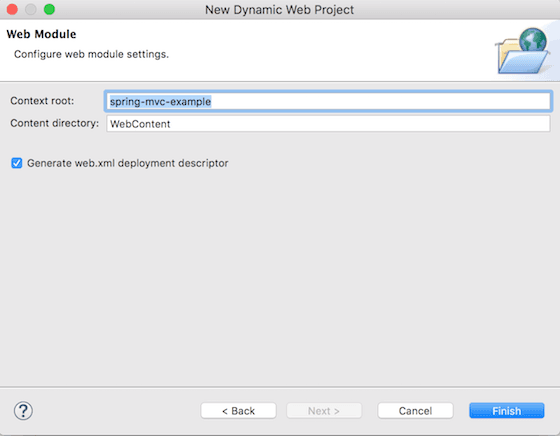Minimize the window using the gray button
Image resolution: width=560 pixels, height=436 pixels.
tap(31, 9)
